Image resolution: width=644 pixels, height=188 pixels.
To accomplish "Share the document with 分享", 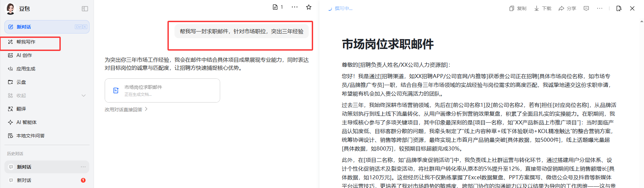I will pos(567,8).
